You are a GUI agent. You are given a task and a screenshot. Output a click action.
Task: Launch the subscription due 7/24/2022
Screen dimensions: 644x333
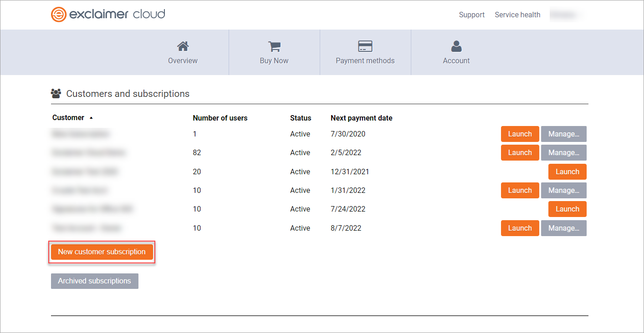(x=567, y=209)
